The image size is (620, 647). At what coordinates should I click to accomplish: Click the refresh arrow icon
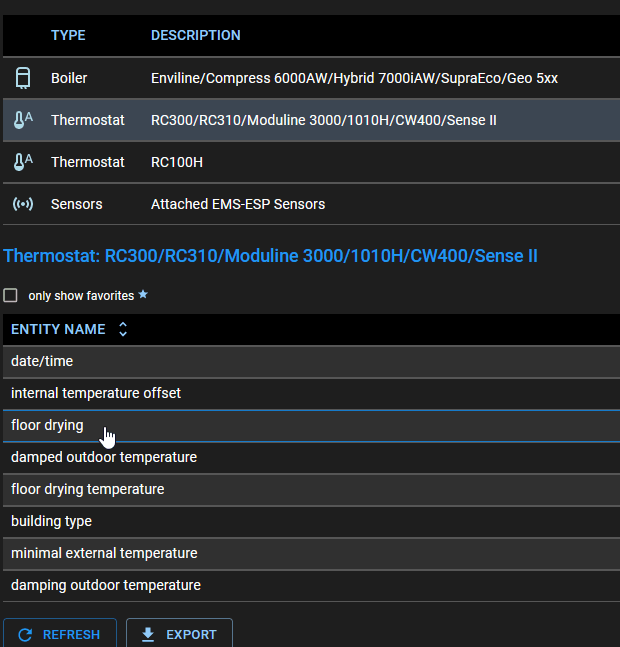(x=26, y=635)
